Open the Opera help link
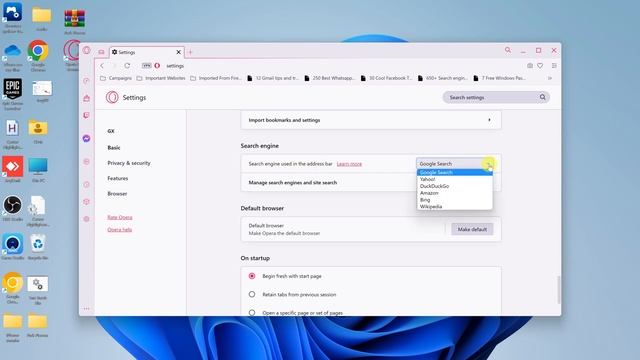This screenshot has width=640, height=360. click(120, 229)
